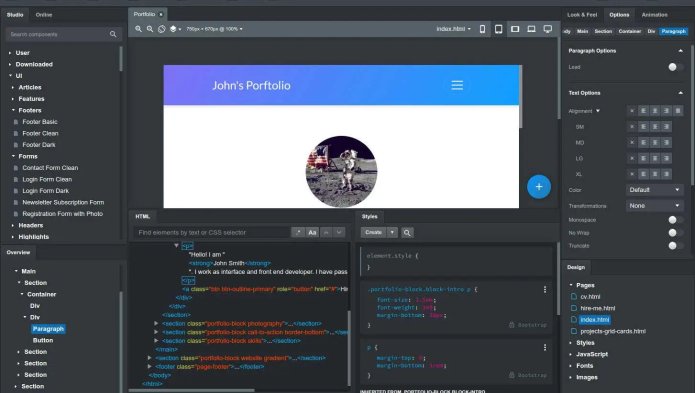The image size is (695, 393).
Task: Open projects-grid-cards.html in Pages list
Action: pos(613,331)
